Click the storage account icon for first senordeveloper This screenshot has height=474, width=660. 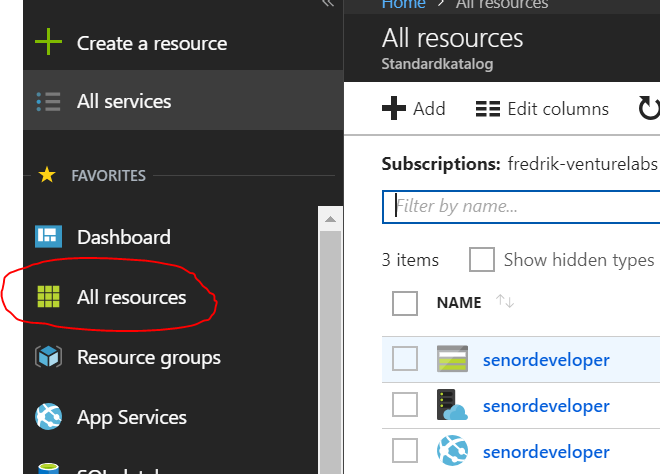(452, 359)
